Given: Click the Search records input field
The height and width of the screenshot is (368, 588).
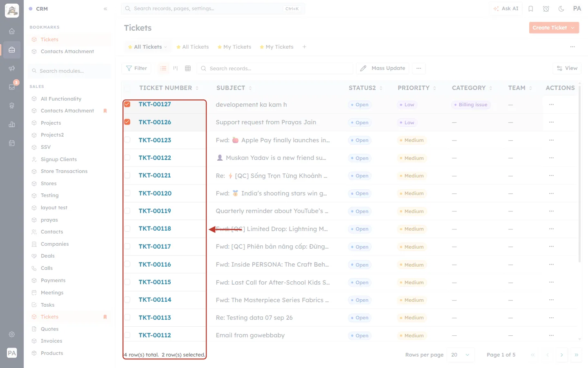Looking at the screenshot, I should point(275,68).
